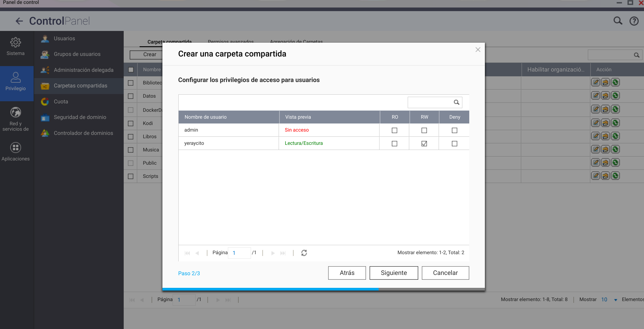The image size is (644, 329).
Task: Click the help question mark icon
Action: pos(634,21)
